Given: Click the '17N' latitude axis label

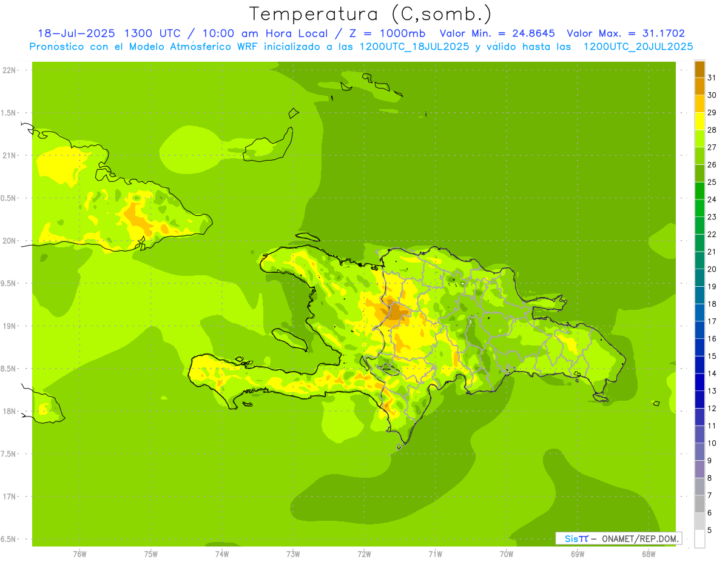Looking at the screenshot, I should pyautogui.click(x=10, y=497).
